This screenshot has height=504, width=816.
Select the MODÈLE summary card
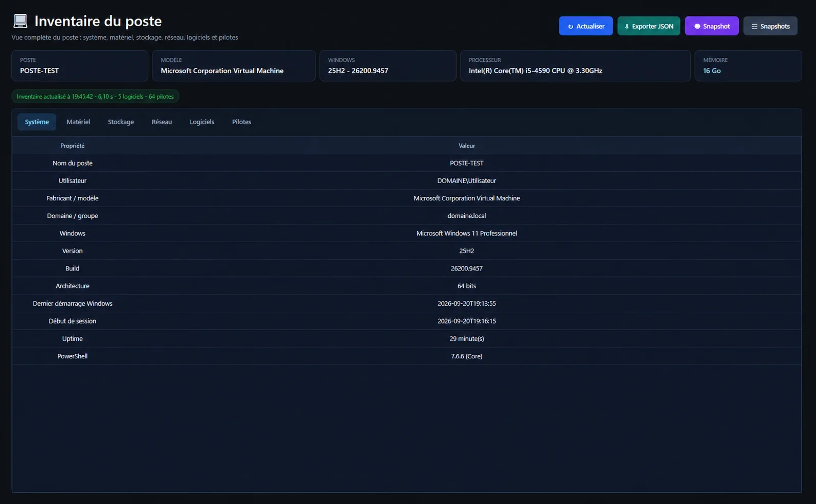(x=234, y=66)
